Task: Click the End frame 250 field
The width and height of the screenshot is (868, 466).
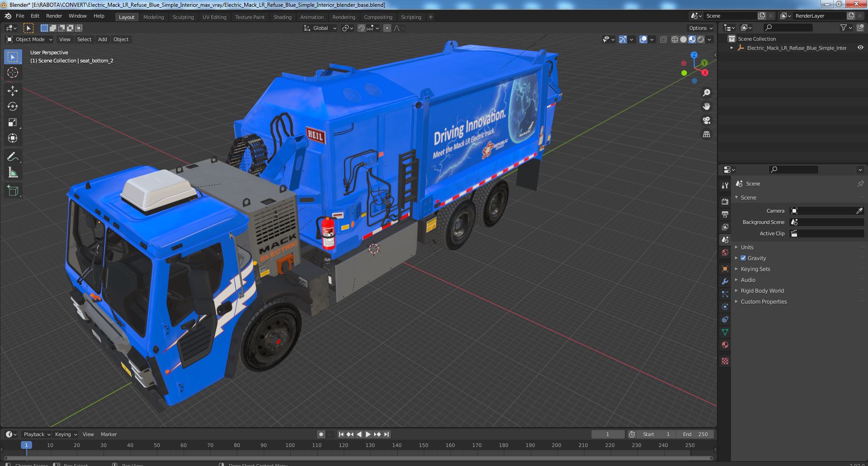Action: coord(695,434)
